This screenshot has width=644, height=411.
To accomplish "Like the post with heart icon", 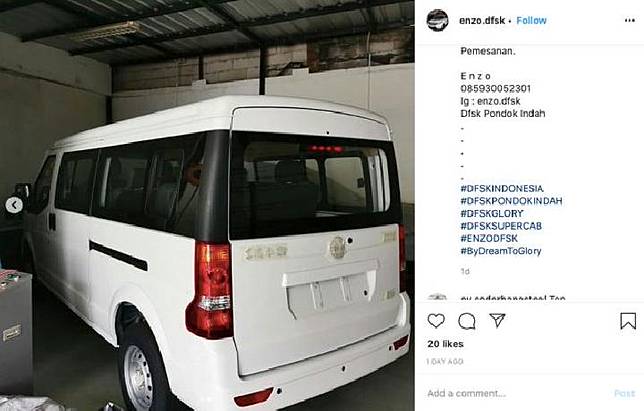I will pyautogui.click(x=436, y=321).
